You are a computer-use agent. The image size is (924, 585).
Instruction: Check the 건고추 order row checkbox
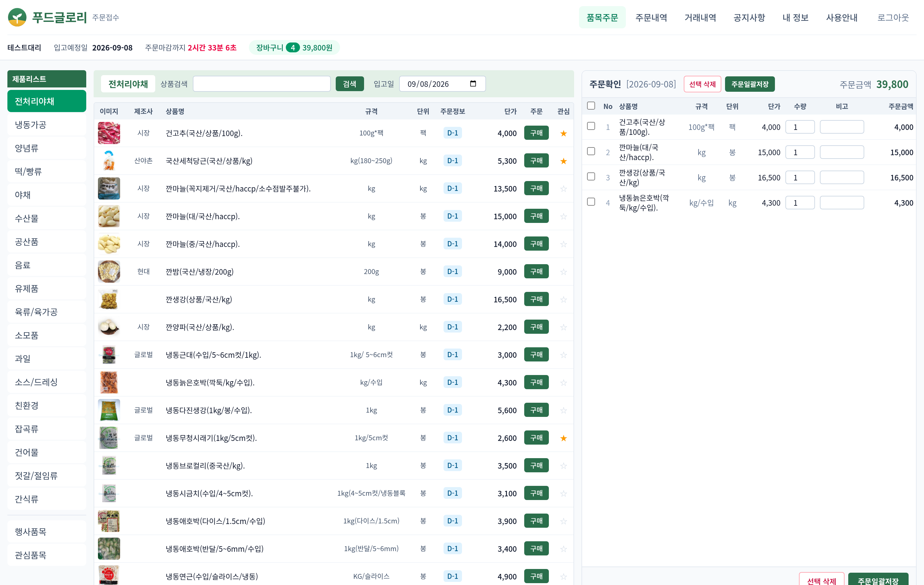click(x=591, y=126)
